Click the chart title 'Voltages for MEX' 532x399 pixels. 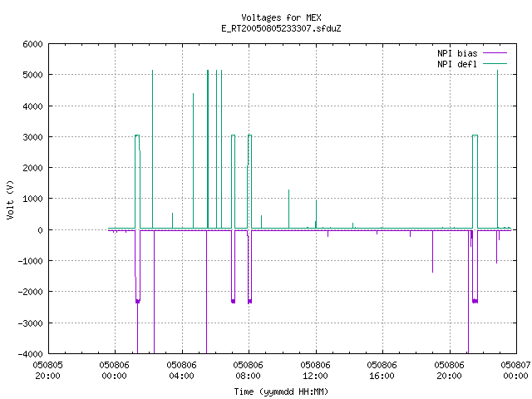[281, 17]
